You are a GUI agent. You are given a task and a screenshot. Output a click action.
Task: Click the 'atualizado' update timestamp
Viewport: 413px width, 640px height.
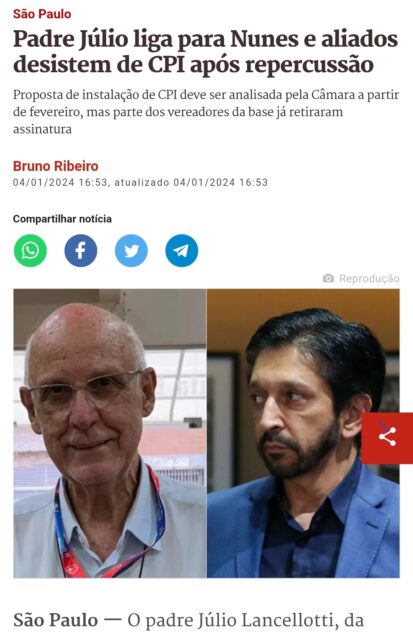click(x=191, y=182)
